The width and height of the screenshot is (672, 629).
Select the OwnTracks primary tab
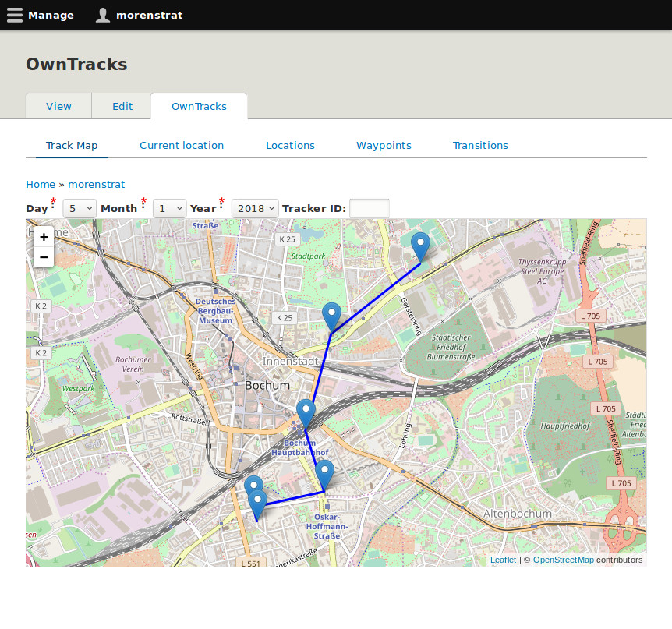tap(199, 106)
